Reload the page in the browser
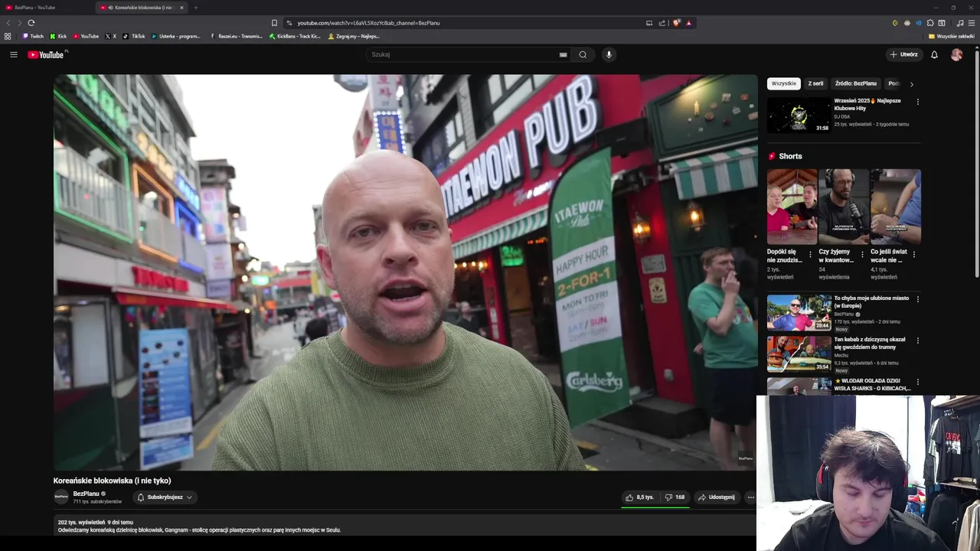 (x=31, y=23)
